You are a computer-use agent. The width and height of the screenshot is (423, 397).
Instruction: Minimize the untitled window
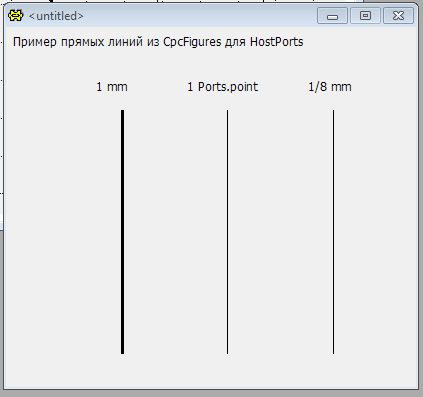click(332, 16)
